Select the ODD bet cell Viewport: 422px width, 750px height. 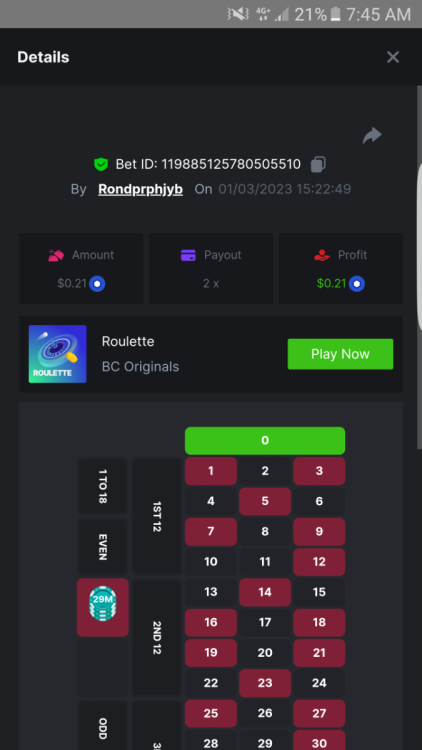(x=102, y=726)
